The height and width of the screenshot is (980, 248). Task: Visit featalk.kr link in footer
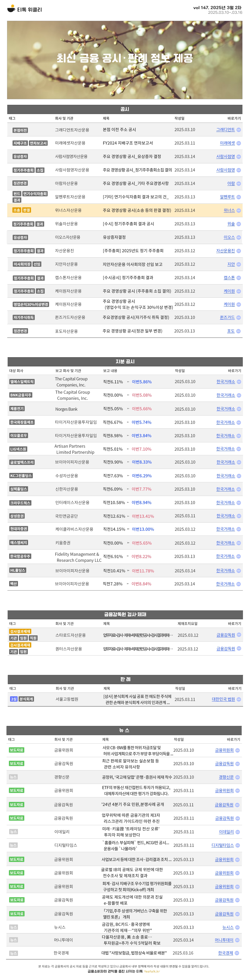pyautogui.click(x=152, y=971)
